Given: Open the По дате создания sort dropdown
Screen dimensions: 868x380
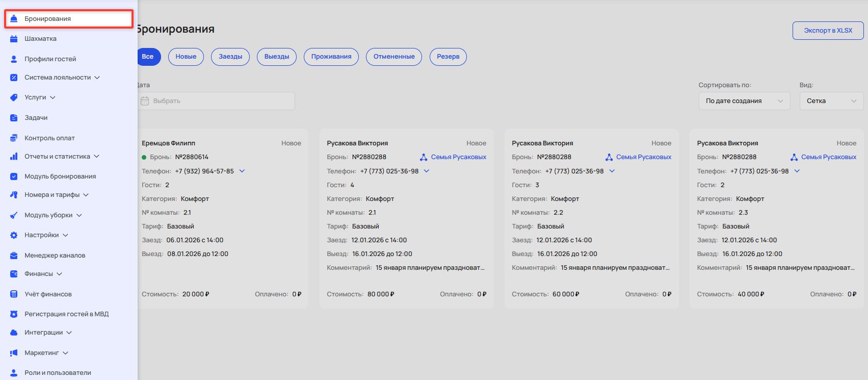Looking at the screenshot, I should point(744,101).
